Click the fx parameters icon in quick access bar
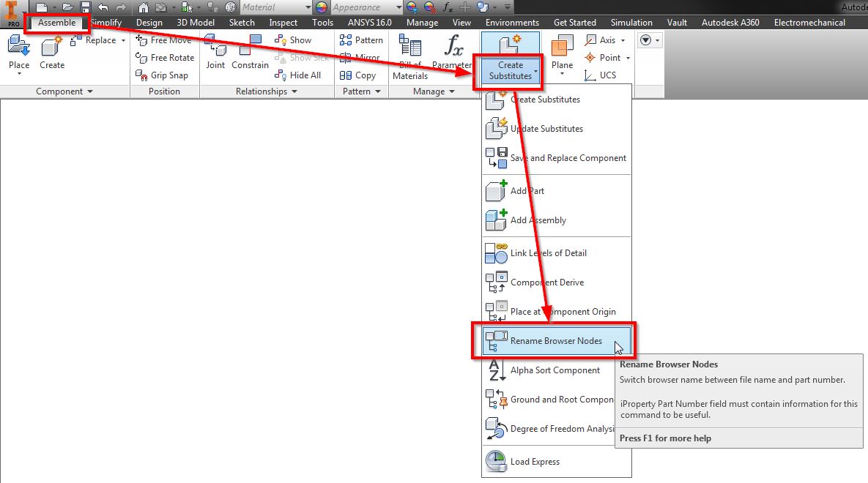Screen dimensions: 868x483 [448, 7]
